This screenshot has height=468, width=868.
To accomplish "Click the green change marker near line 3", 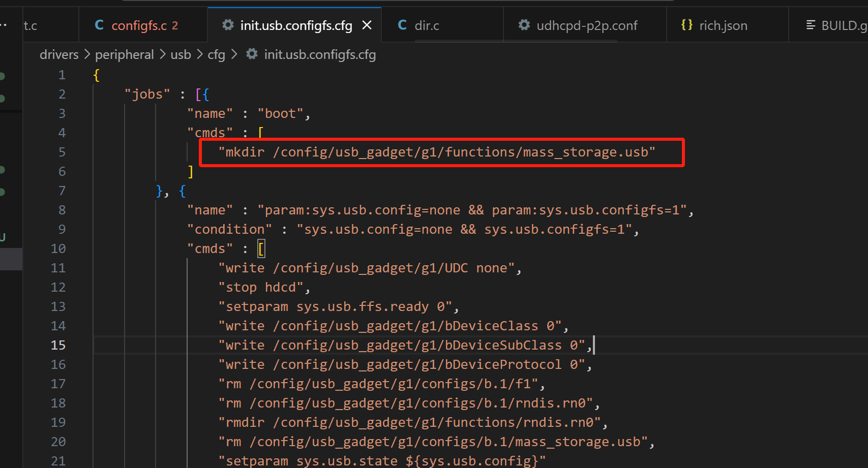I will [x=2, y=98].
